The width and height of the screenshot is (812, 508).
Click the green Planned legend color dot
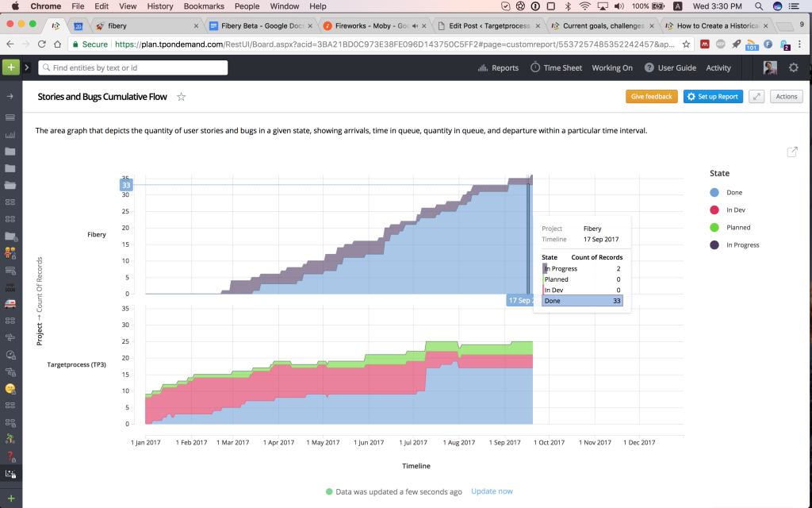click(714, 228)
